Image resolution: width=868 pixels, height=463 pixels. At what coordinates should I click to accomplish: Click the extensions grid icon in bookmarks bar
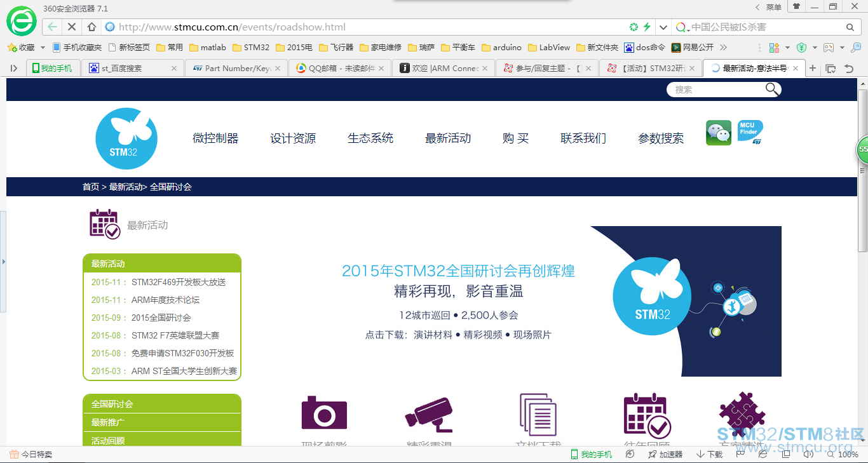point(774,48)
